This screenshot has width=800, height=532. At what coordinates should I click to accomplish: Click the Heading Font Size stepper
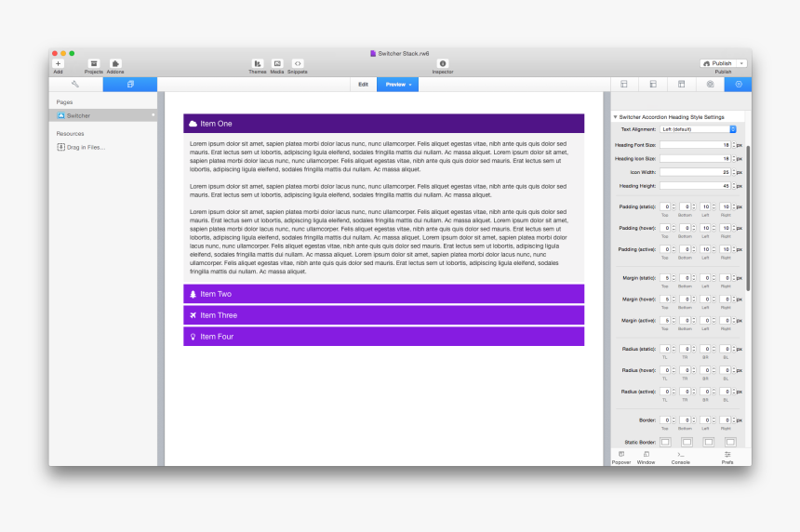point(734,145)
